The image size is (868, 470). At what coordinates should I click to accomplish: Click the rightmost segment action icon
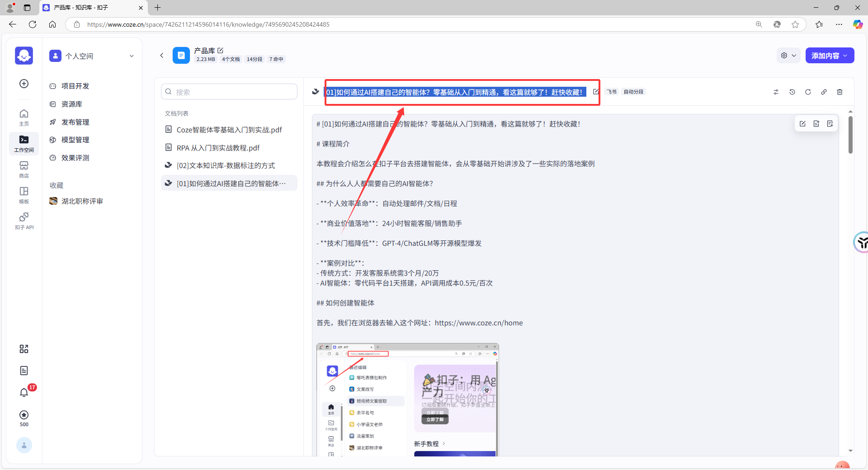[x=830, y=124]
